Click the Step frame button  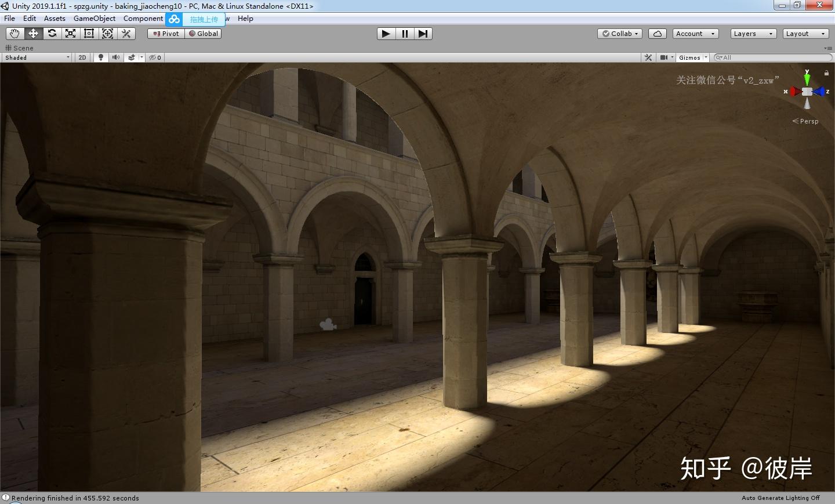click(423, 34)
